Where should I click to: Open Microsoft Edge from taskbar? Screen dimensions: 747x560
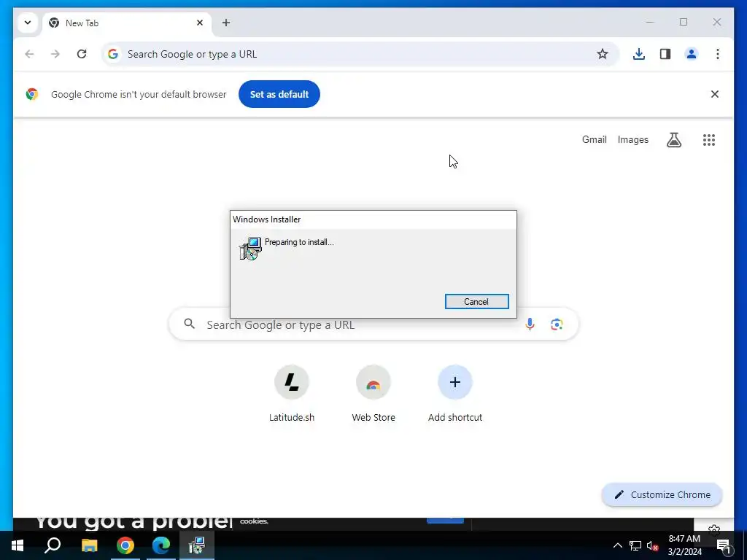161,545
